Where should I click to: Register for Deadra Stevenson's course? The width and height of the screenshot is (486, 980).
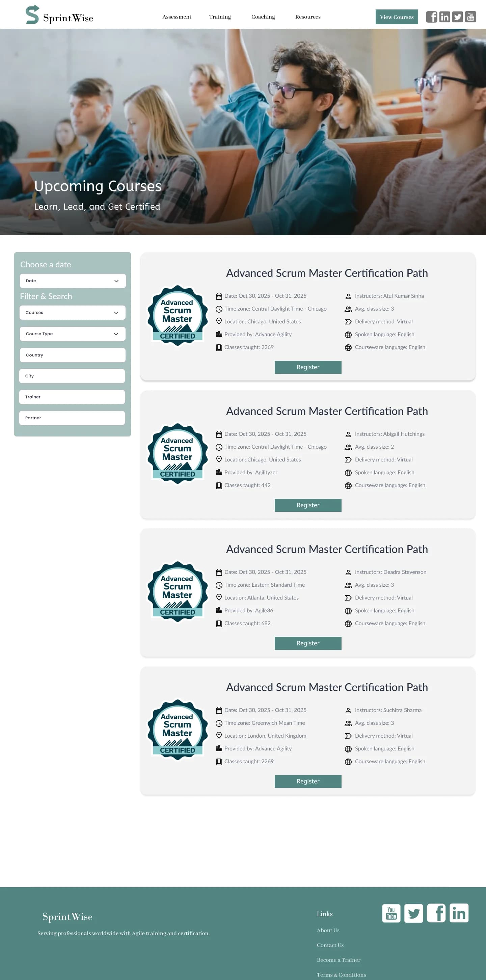(x=308, y=643)
